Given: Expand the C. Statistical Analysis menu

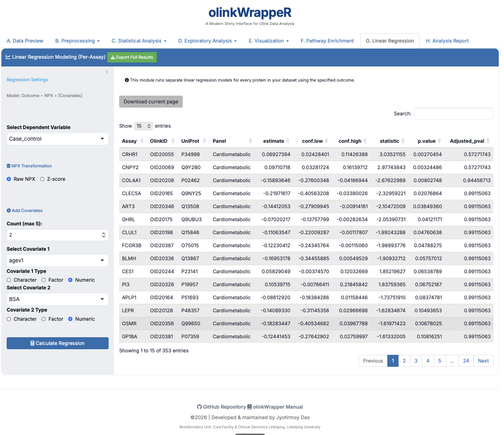Looking at the screenshot, I should click(139, 41).
